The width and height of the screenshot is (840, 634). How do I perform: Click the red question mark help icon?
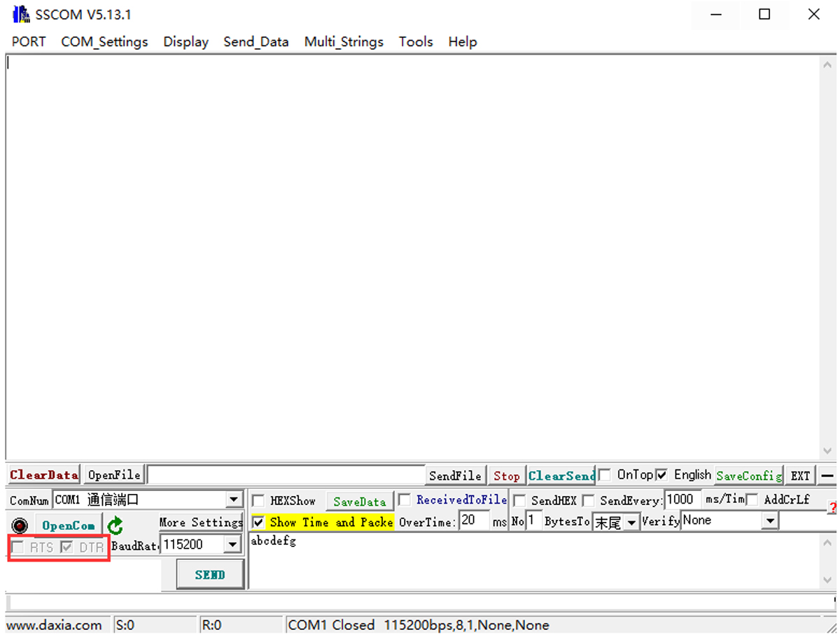click(x=832, y=506)
